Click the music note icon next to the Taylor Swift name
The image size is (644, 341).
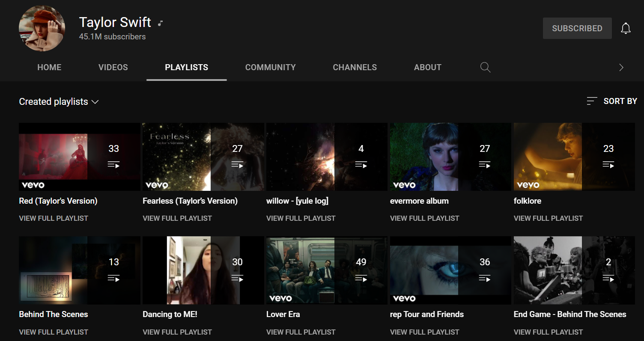click(160, 23)
